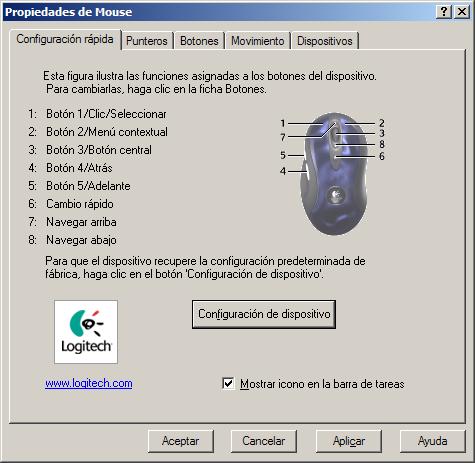Click the number 4 label on the mouse diagram
This screenshot has width=475, height=463.
point(283,171)
